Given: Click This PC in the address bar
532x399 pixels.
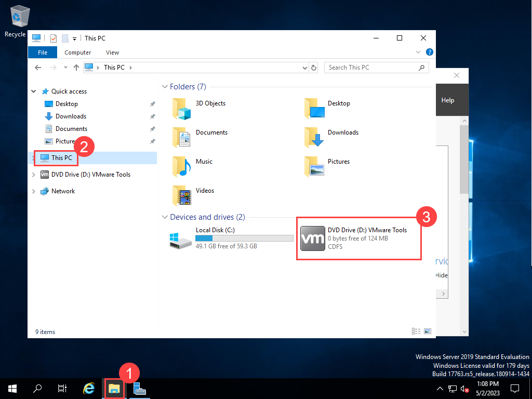Looking at the screenshot, I should pos(114,68).
